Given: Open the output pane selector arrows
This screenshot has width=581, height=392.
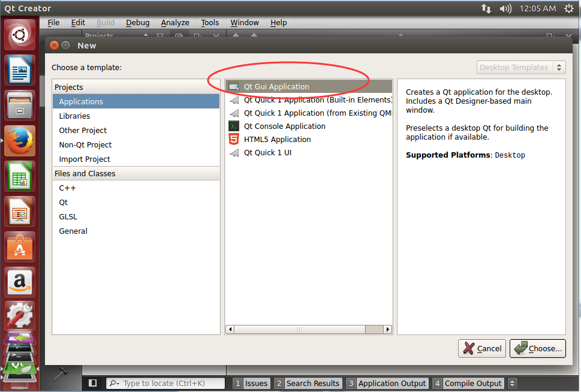Looking at the screenshot, I should click(512, 383).
